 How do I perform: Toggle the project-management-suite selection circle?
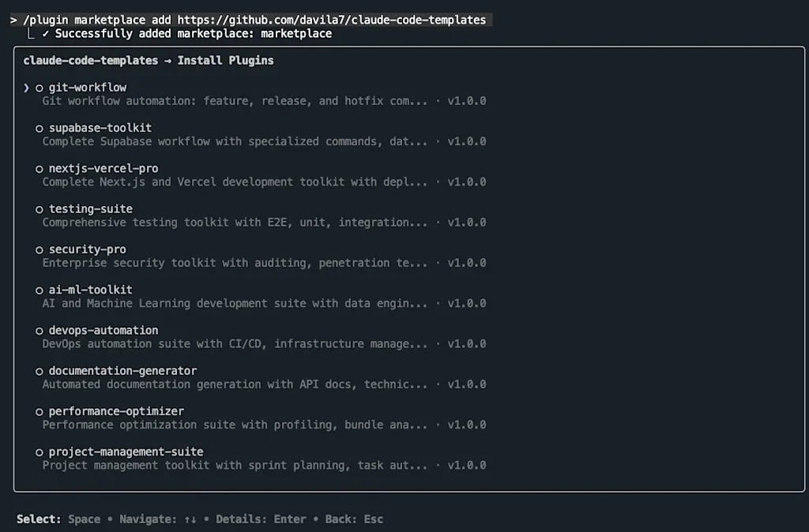(x=40, y=452)
